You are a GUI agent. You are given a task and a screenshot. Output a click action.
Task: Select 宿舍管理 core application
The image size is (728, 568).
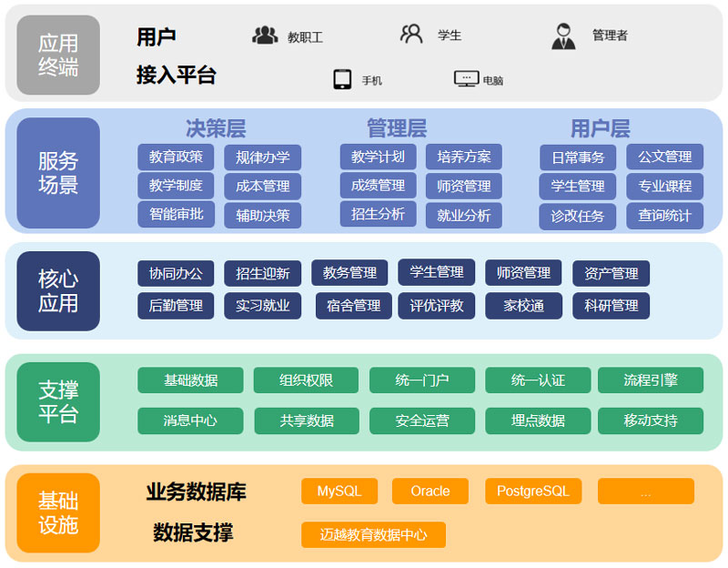(354, 306)
